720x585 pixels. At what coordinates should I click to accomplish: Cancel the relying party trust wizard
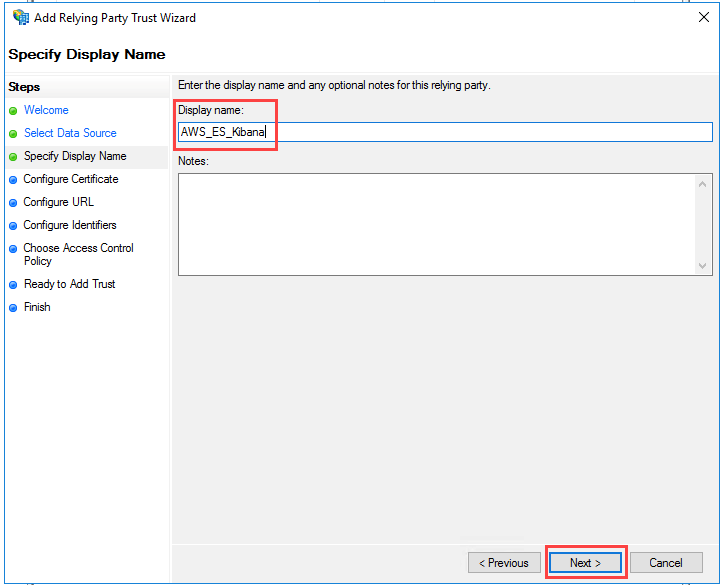pos(666,562)
